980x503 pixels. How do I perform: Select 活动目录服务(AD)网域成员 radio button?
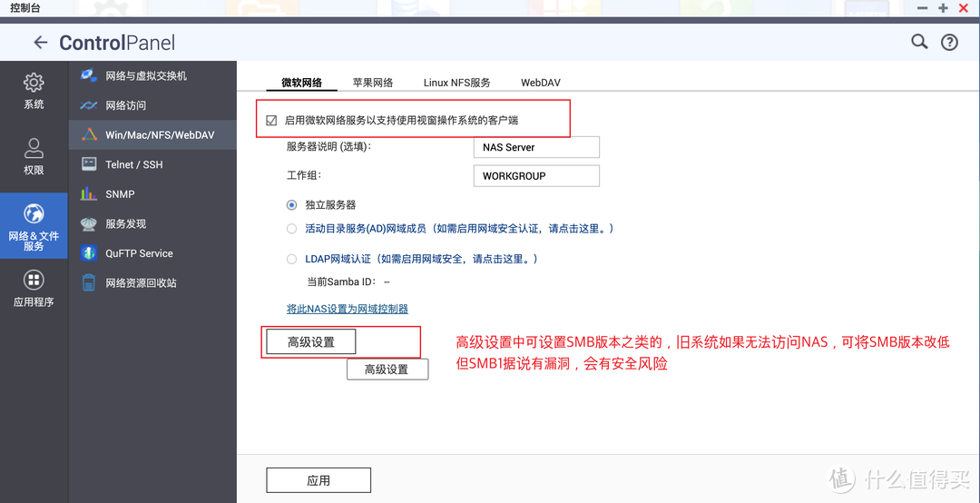coord(291,229)
